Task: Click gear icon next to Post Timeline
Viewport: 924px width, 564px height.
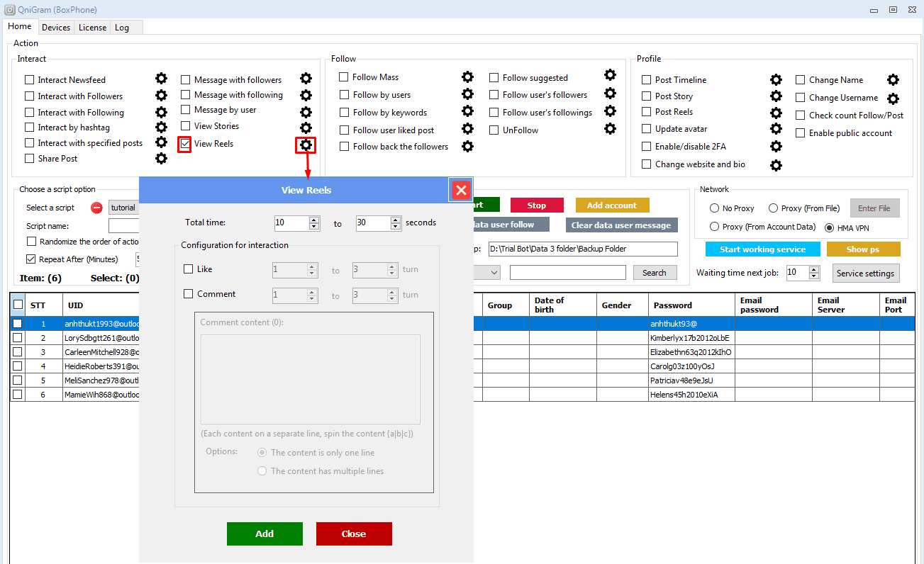Action: coord(776,79)
